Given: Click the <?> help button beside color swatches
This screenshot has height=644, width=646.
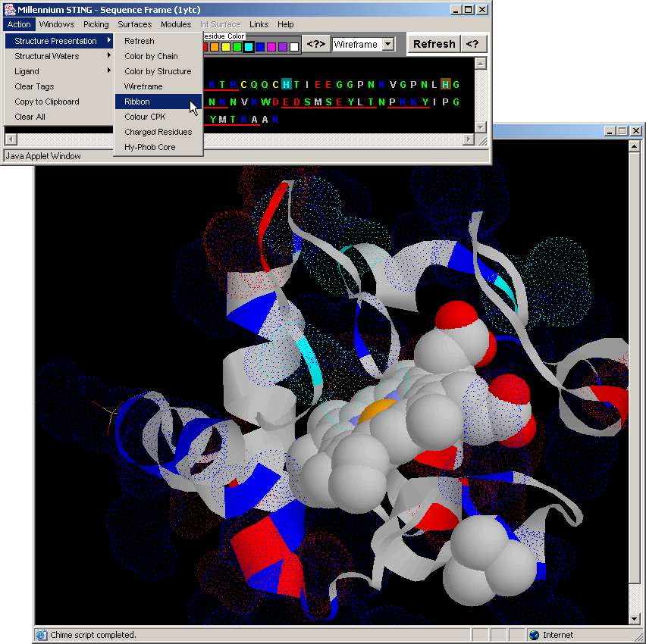Looking at the screenshot, I should (x=315, y=45).
